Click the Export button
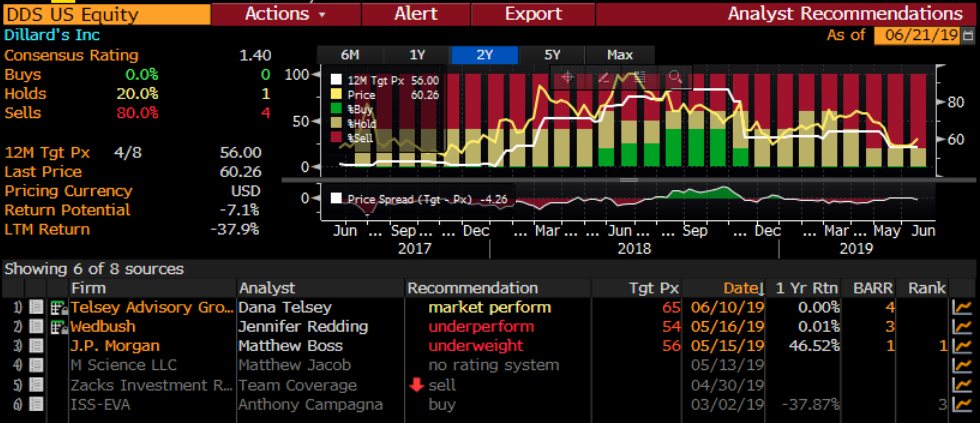Screen dimensions: 980x423 [533, 14]
